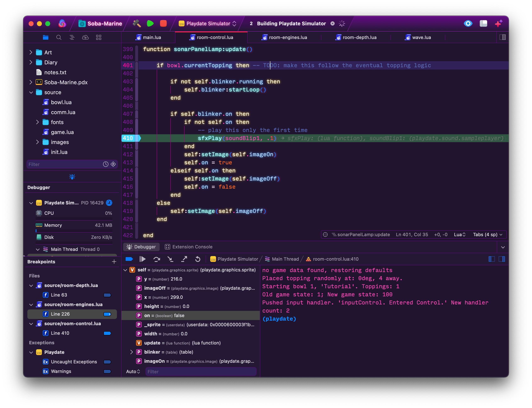
Task: Click the Step Into debugger icon
Action: click(x=170, y=259)
